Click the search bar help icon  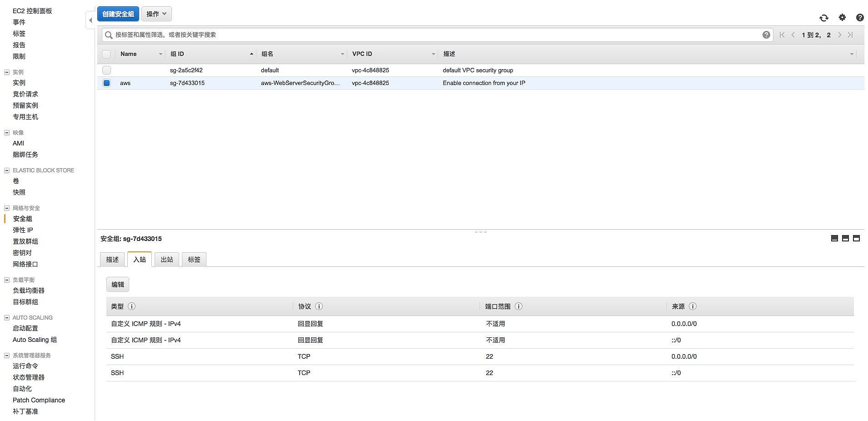(766, 35)
